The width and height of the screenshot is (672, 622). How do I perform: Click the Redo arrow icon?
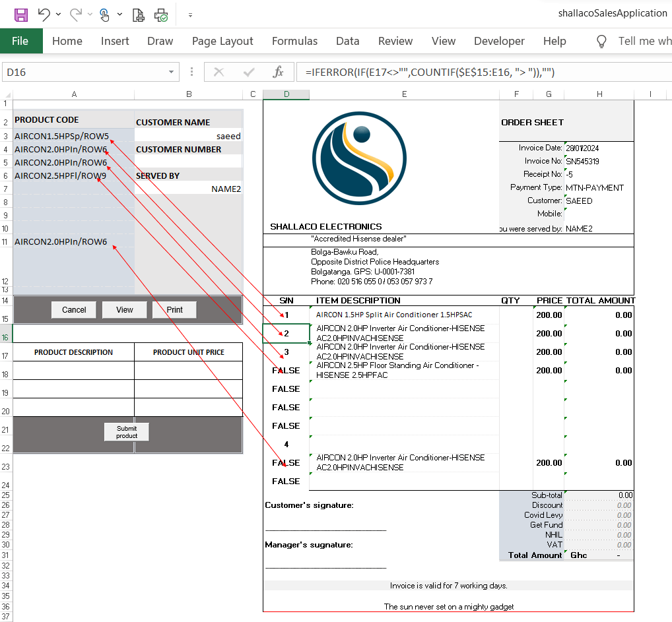tap(76, 15)
